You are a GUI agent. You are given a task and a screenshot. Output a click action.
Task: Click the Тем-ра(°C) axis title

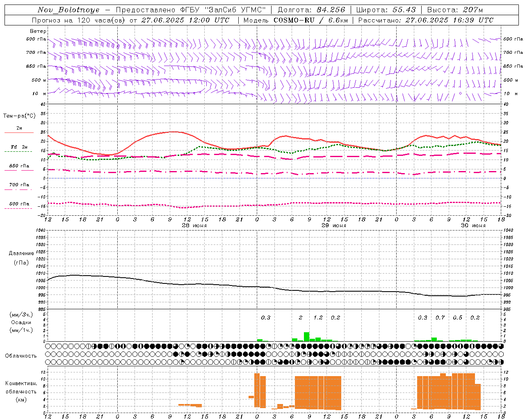[19, 116]
